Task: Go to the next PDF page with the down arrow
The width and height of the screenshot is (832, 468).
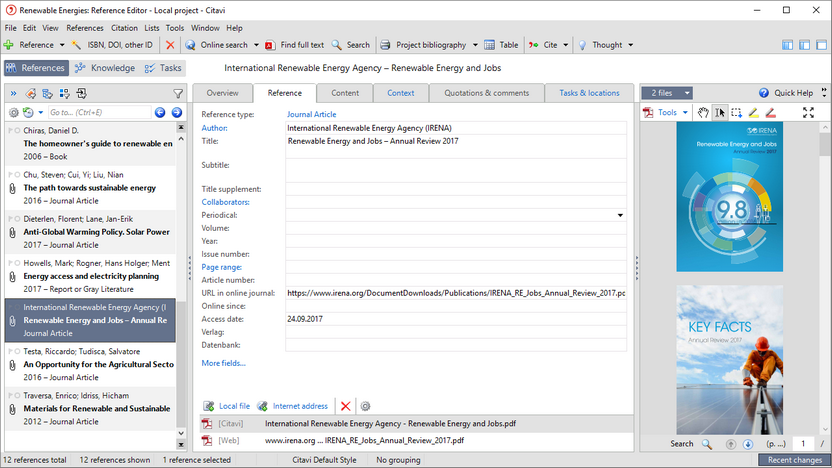Action: pos(748,444)
